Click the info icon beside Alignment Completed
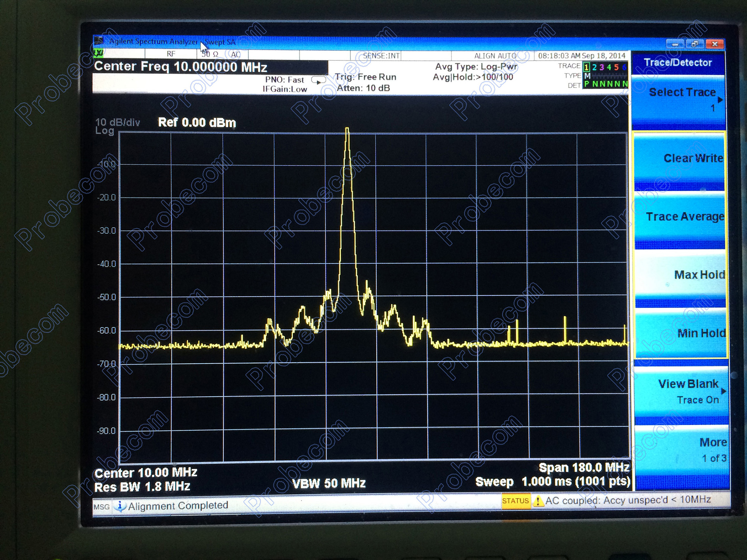The image size is (747, 560). 120,506
